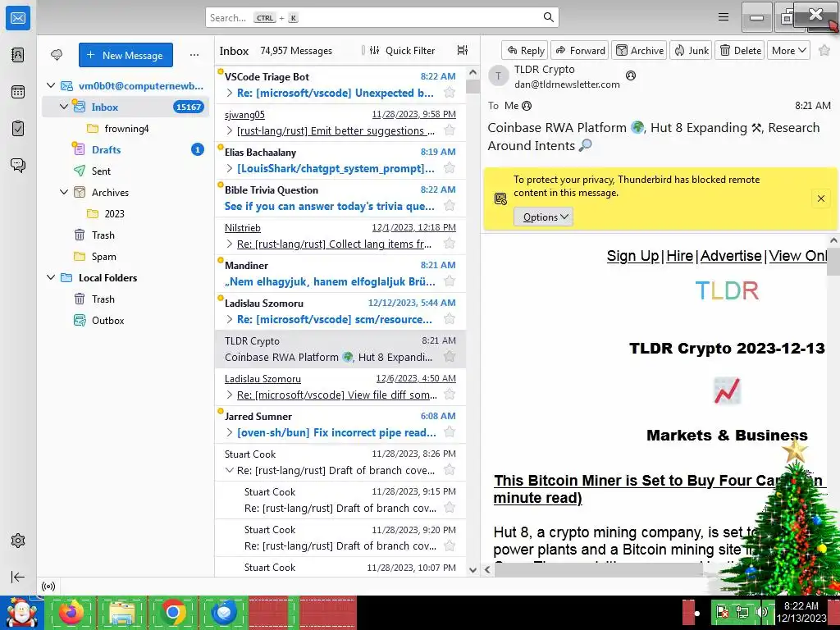Collapse the spaces toolbar
The height and width of the screenshot is (630, 840).
click(18, 577)
